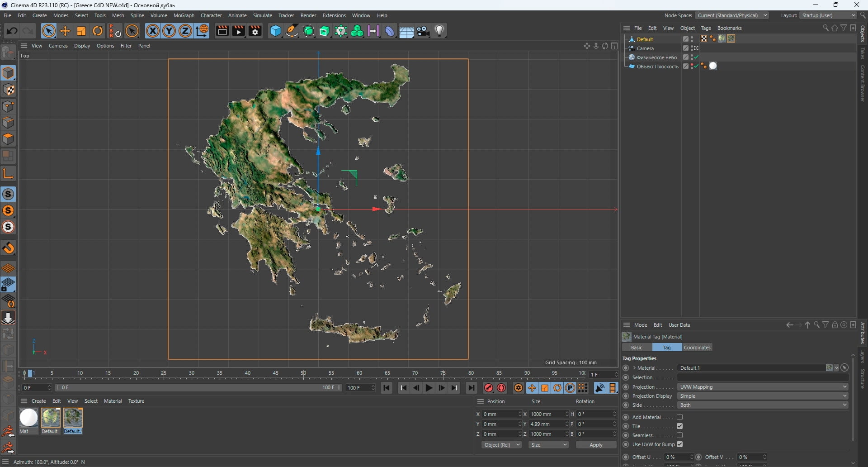Image resolution: width=868 pixels, height=467 pixels.
Task: Toggle the coordinate system icon
Action: (x=202, y=31)
